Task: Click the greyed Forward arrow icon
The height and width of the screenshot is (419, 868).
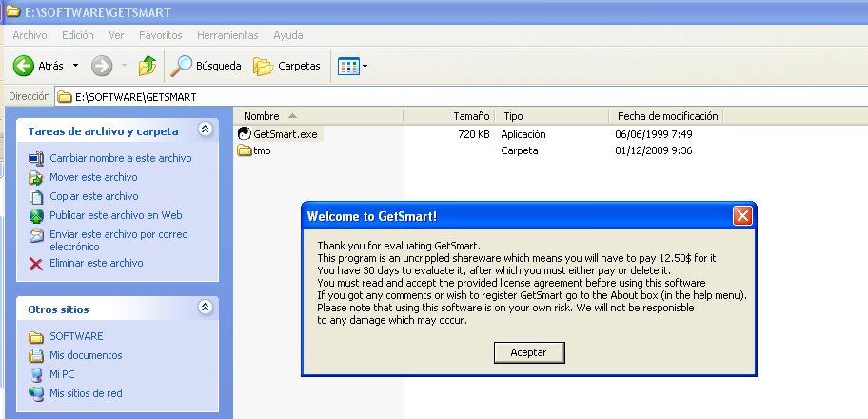Action: (x=102, y=66)
